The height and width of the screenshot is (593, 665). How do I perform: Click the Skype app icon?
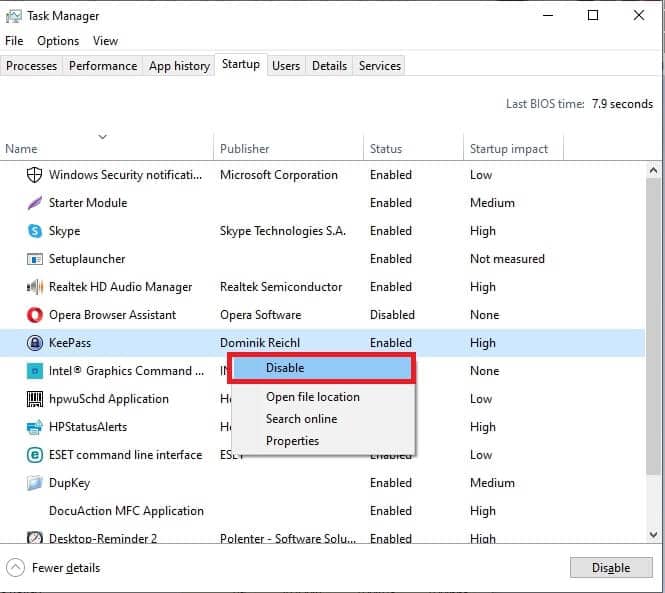tap(34, 231)
